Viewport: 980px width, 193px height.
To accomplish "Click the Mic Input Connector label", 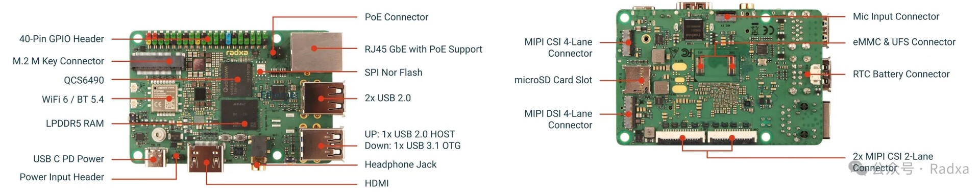I will pos(896,16).
